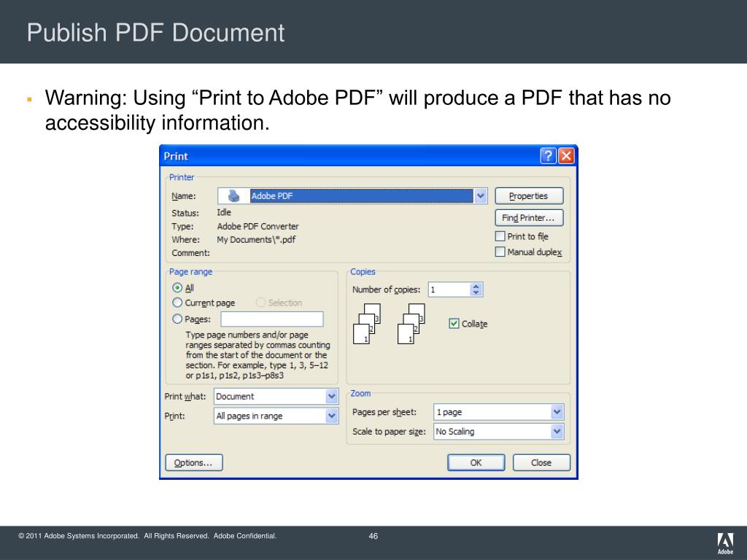Select the Pages radio button
This screenshot has height=560, width=747.
point(177,319)
